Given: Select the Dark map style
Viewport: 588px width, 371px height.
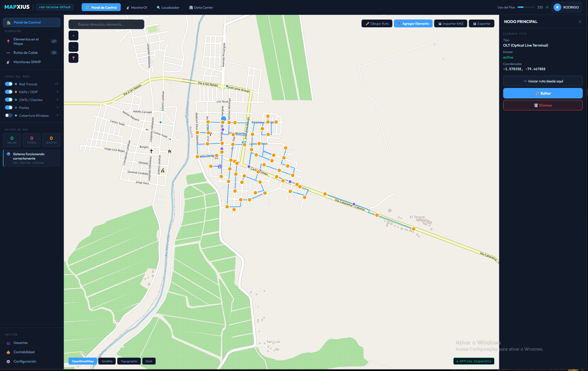Looking at the screenshot, I should [x=149, y=361].
